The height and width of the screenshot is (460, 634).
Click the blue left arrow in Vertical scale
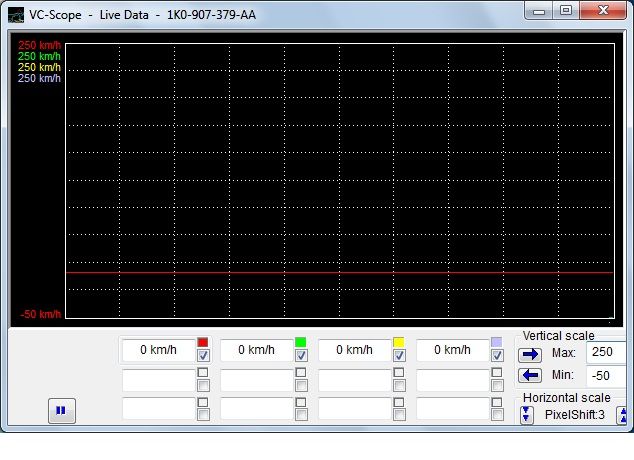click(x=530, y=376)
